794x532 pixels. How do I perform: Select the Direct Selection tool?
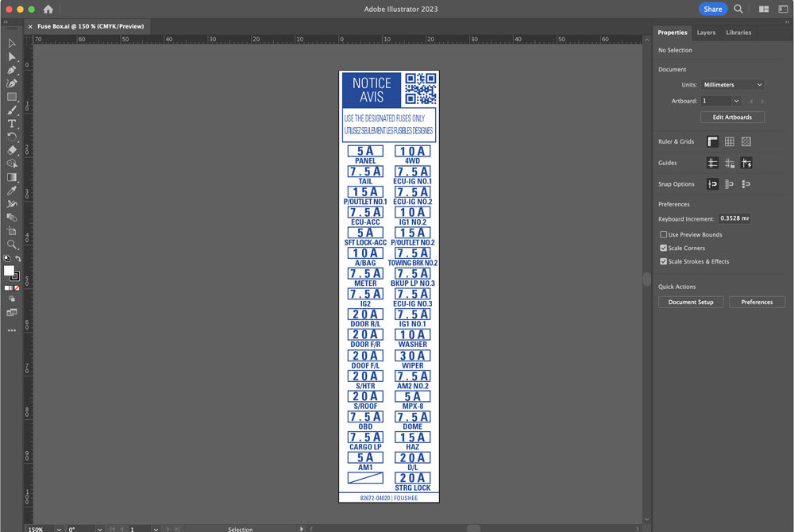[12, 56]
